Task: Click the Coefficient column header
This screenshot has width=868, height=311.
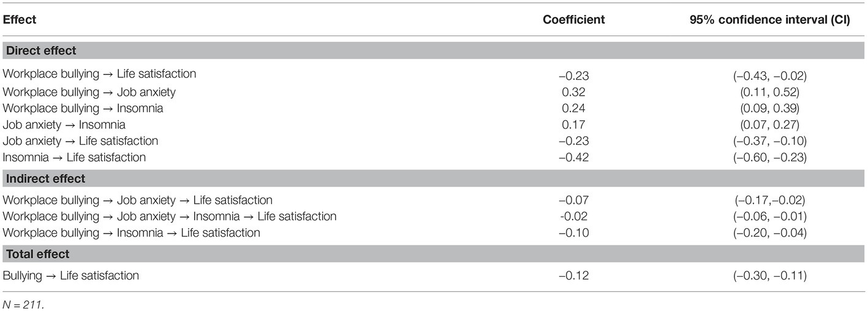Action: click(574, 20)
